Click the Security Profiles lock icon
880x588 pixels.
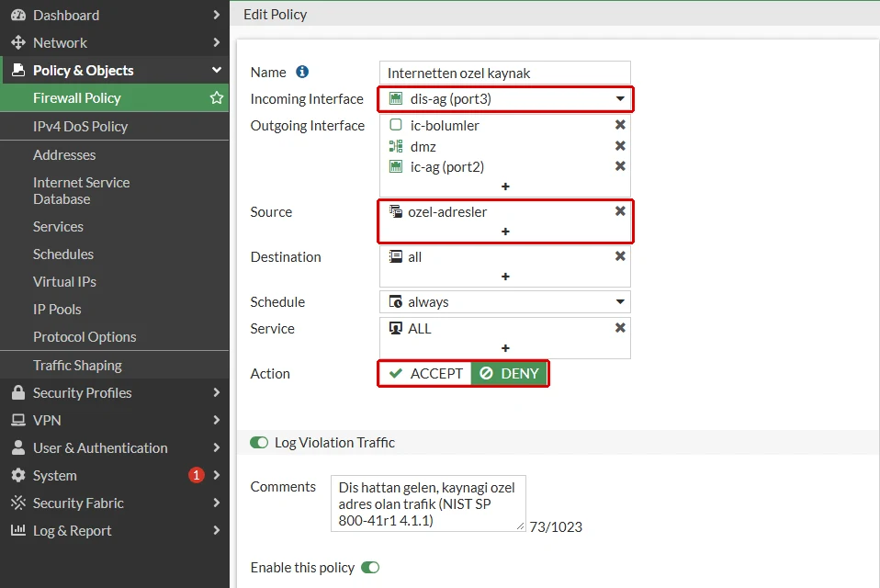tap(18, 392)
